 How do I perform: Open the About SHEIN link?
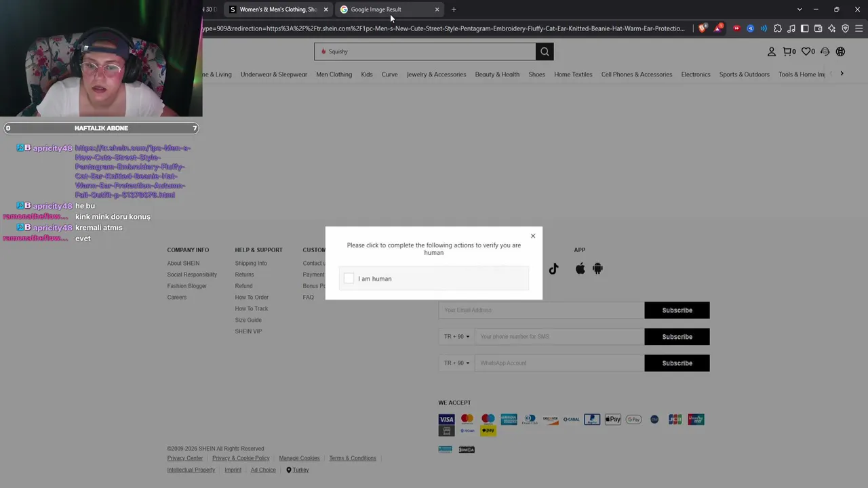183,264
